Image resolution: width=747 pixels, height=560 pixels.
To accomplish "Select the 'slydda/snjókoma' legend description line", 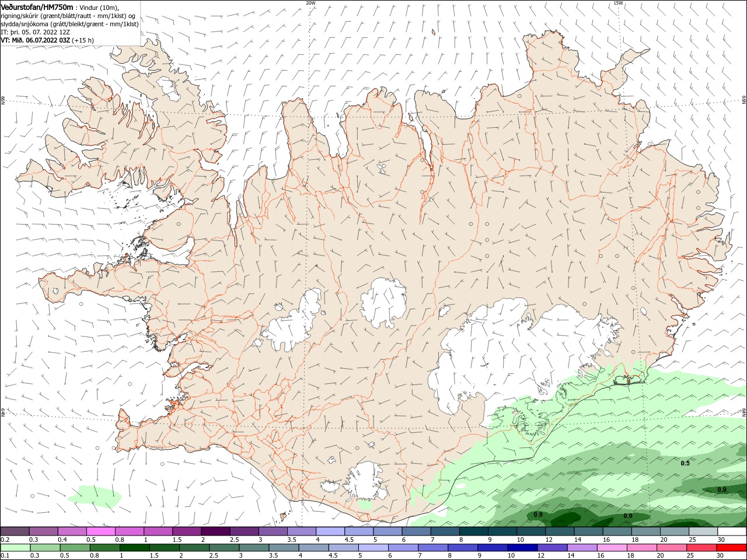I will click(70, 24).
